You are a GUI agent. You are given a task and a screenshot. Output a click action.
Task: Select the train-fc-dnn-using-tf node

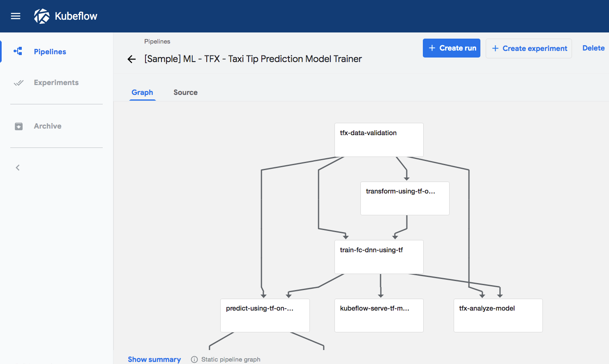378,257
